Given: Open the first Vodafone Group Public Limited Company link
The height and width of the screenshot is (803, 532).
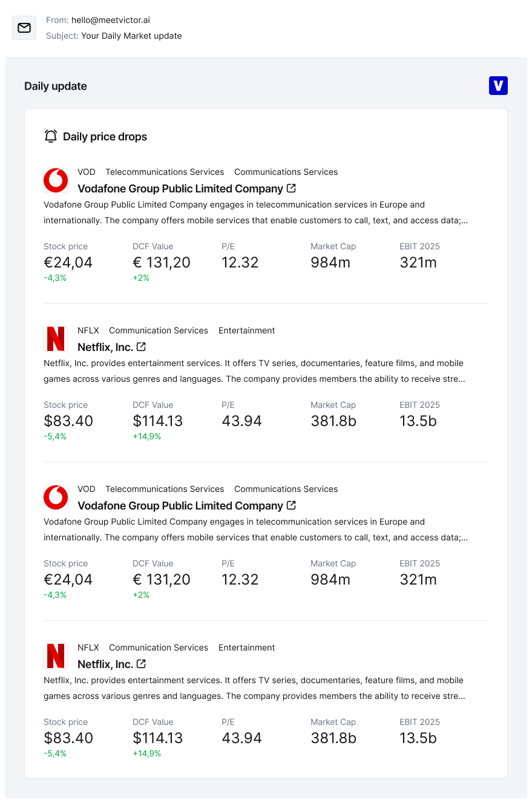Looking at the screenshot, I should [x=180, y=189].
